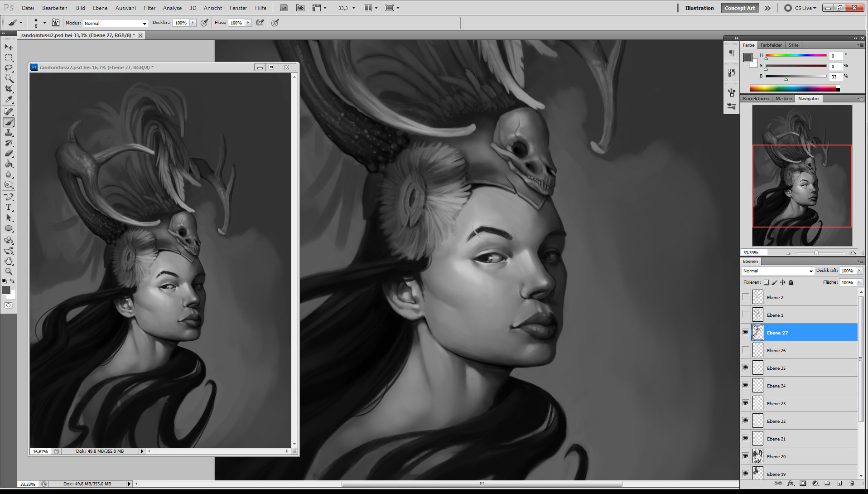The image size is (868, 494).
Task: Select the Blur tool
Action: point(9,174)
